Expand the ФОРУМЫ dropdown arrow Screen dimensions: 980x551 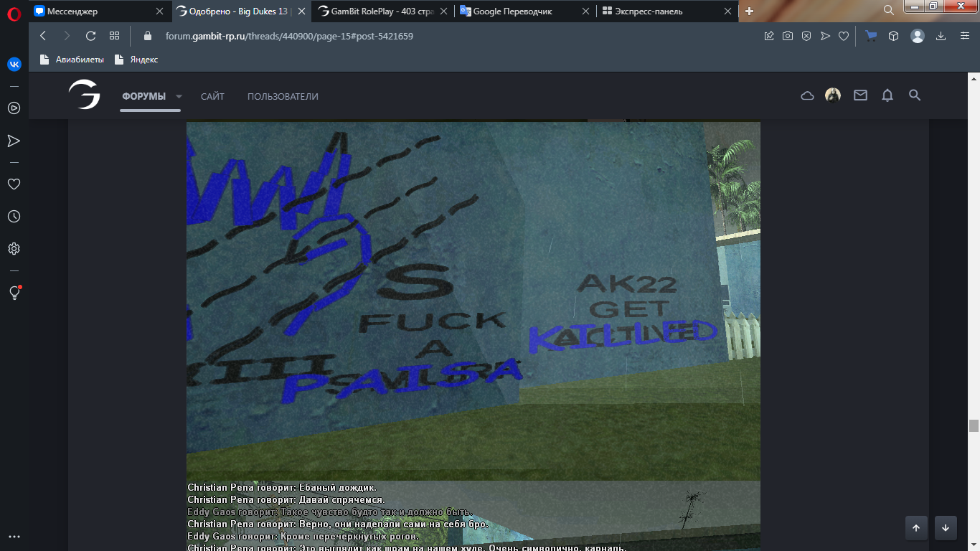[179, 97]
